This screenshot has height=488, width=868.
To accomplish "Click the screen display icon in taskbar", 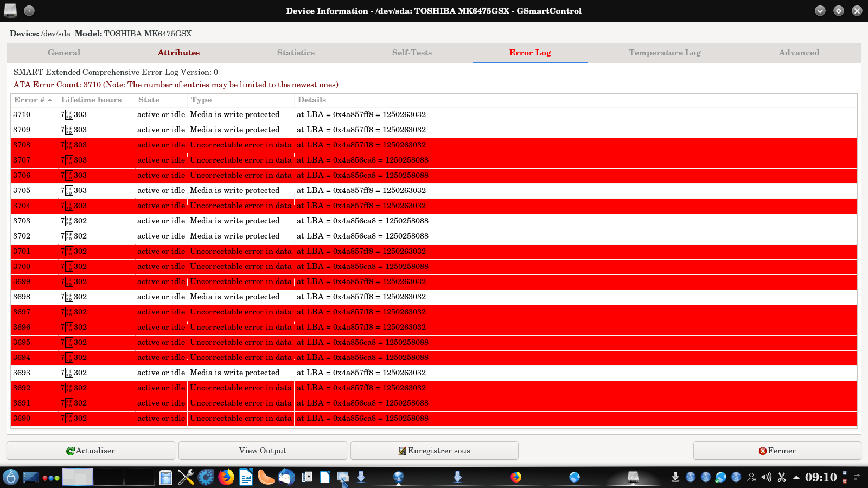I will click(x=343, y=477).
